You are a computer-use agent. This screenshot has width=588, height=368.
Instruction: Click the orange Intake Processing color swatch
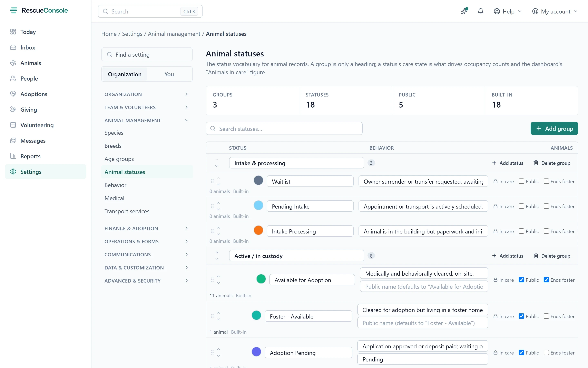tap(258, 230)
